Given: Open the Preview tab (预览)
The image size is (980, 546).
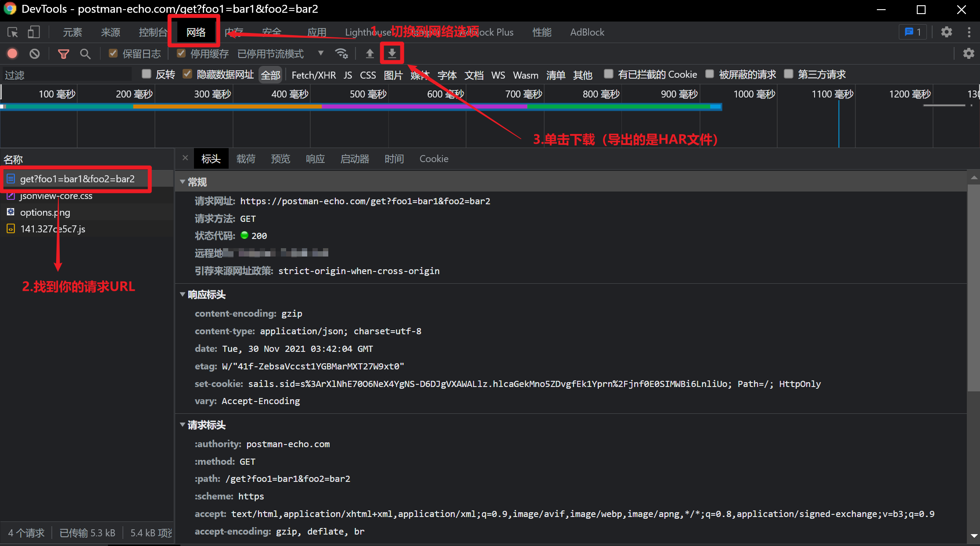Looking at the screenshot, I should click(x=280, y=159).
